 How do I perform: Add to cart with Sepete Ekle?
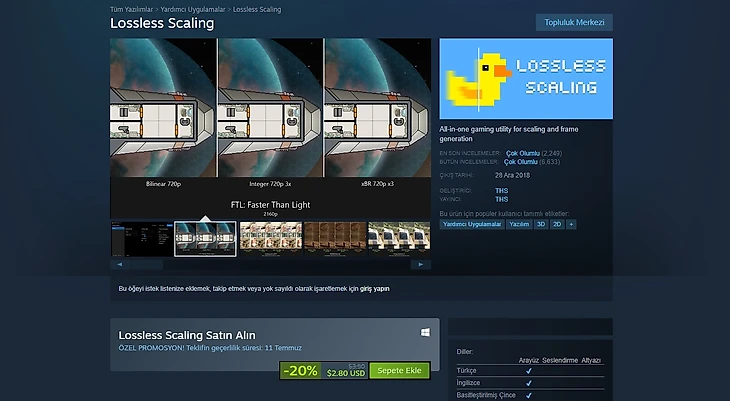click(399, 371)
